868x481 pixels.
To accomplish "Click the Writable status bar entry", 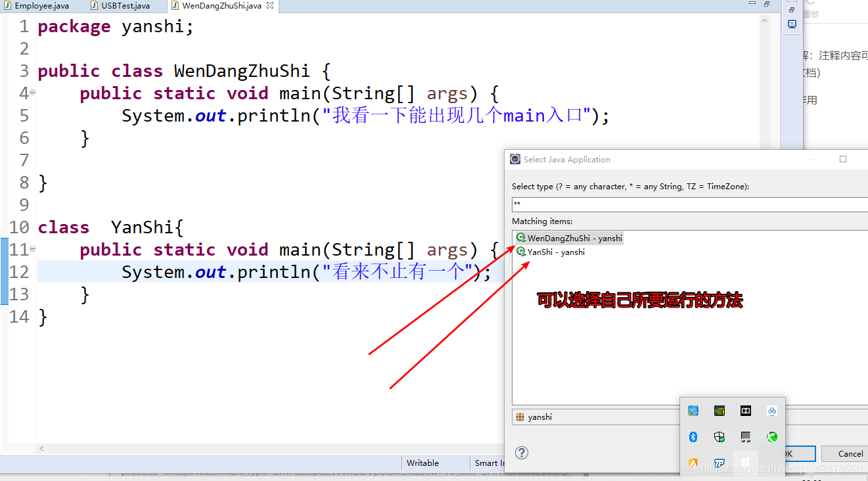I will (423, 463).
